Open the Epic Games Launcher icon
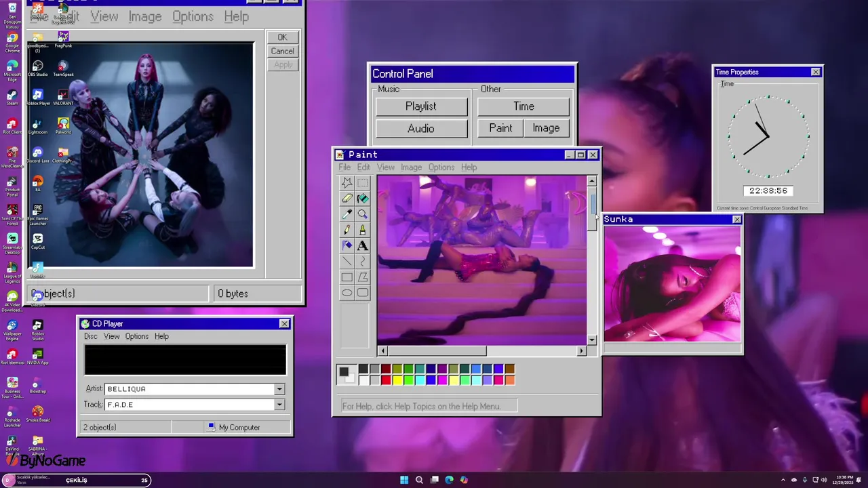Screen dimensions: 868x488 click(x=37, y=214)
